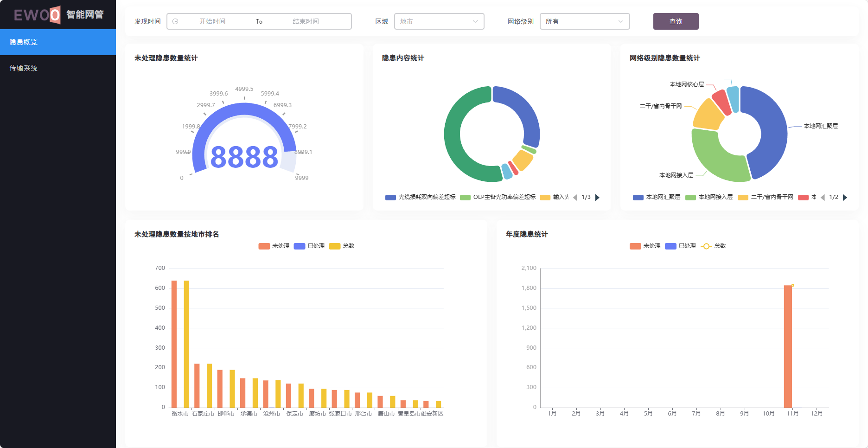Open the 隐患概览 sidebar menu item
Image resolution: width=868 pixels, height=448 pixels.
click(x=58, y=42)
